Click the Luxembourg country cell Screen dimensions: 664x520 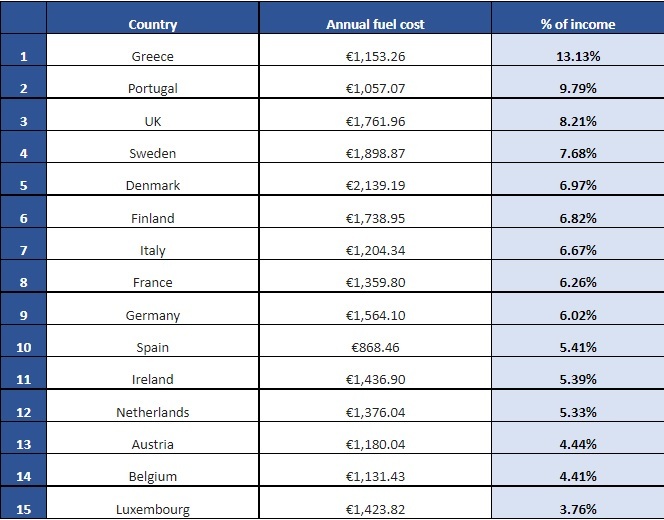[x=153, y=509]
